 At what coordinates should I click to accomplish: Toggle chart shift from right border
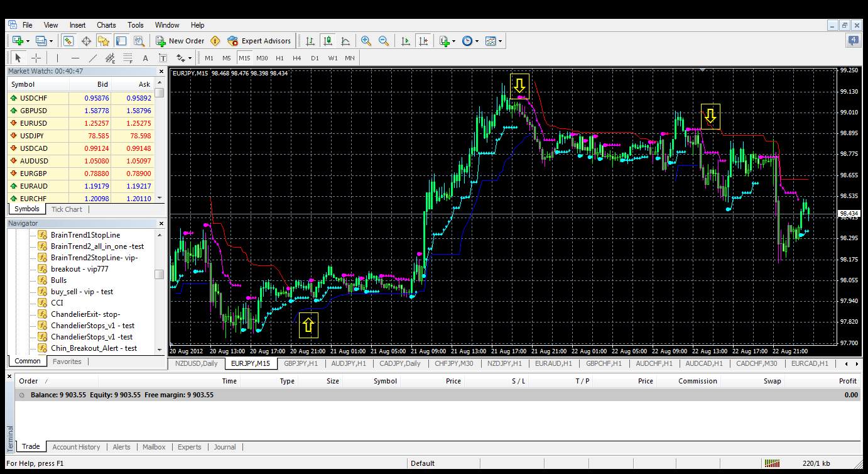pyautogui.click(x=423, y=41)
